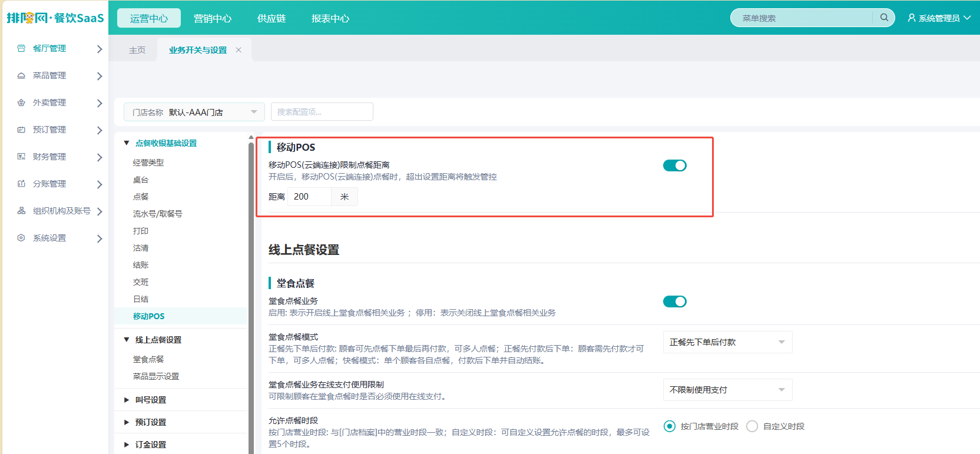This screenshot has width=980, height=454.
Task: Click the 外卖管理 sidebar icon
Action: pyautogui.click(x=21, y=102)
